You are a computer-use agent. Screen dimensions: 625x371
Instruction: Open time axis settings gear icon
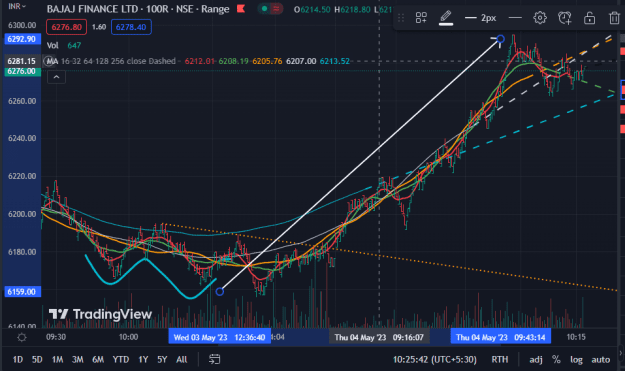[x=22, y=338]
